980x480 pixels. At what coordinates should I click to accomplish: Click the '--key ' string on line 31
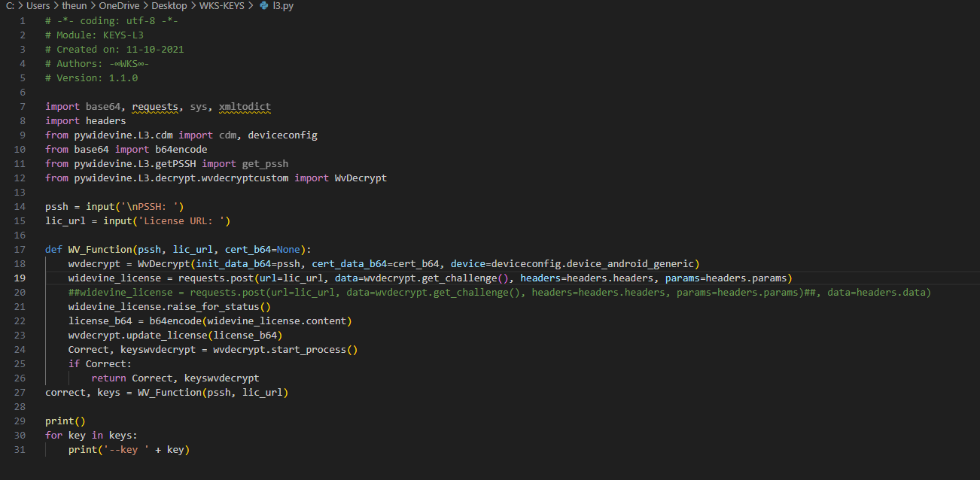126,450
